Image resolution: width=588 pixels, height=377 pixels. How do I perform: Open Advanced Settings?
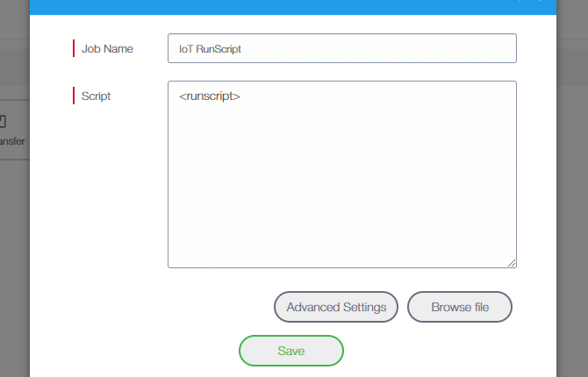pos(336,307)
